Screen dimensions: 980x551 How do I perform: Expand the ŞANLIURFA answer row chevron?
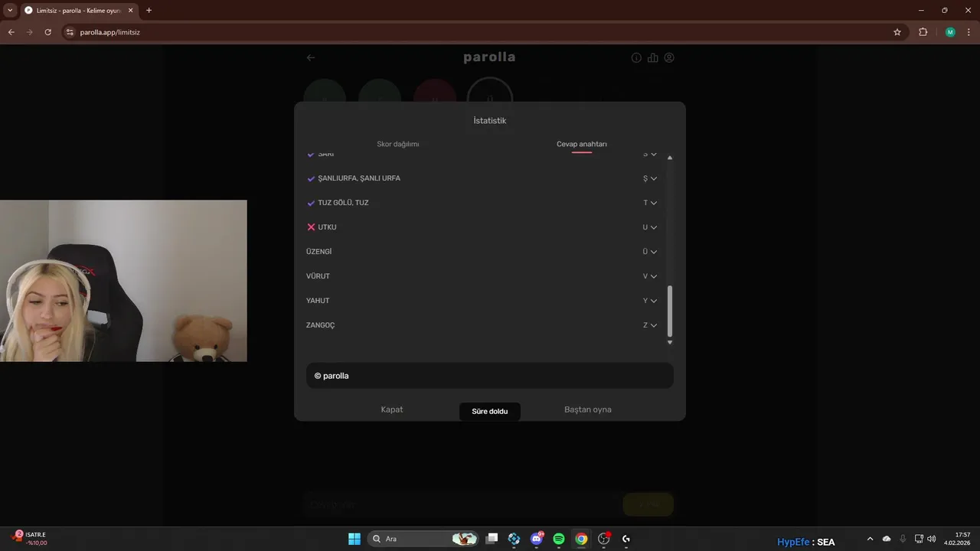[x=653, y=178]
